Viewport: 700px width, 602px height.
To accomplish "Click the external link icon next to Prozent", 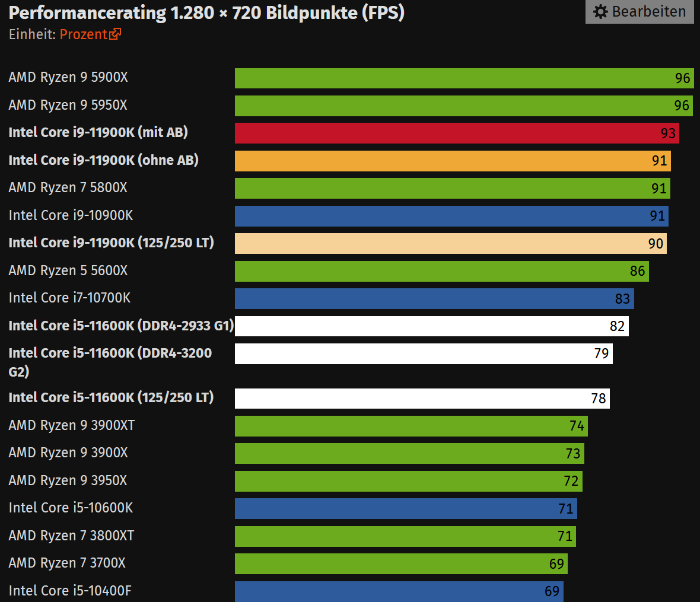I will [115, 34].
